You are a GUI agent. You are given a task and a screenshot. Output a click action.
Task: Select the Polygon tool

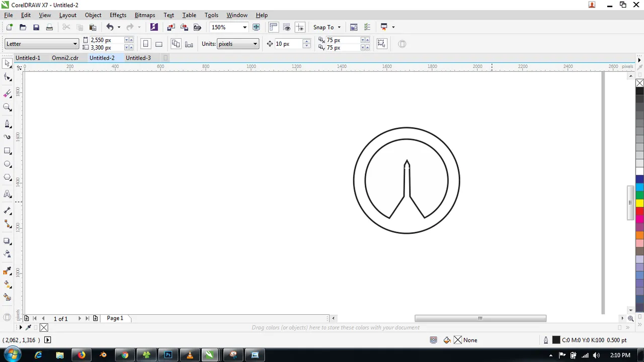tap(8, 177)
